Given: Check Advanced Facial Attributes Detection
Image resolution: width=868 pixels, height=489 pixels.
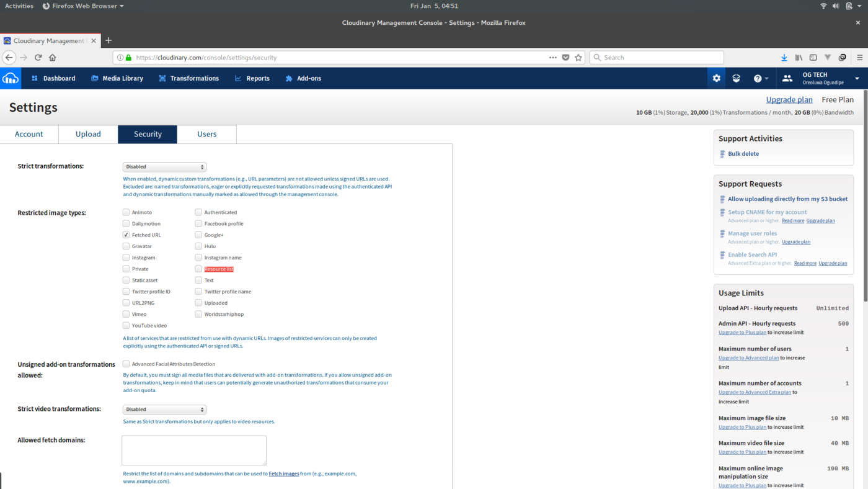Looking at the screenshot, I should (x=126, y=364).
